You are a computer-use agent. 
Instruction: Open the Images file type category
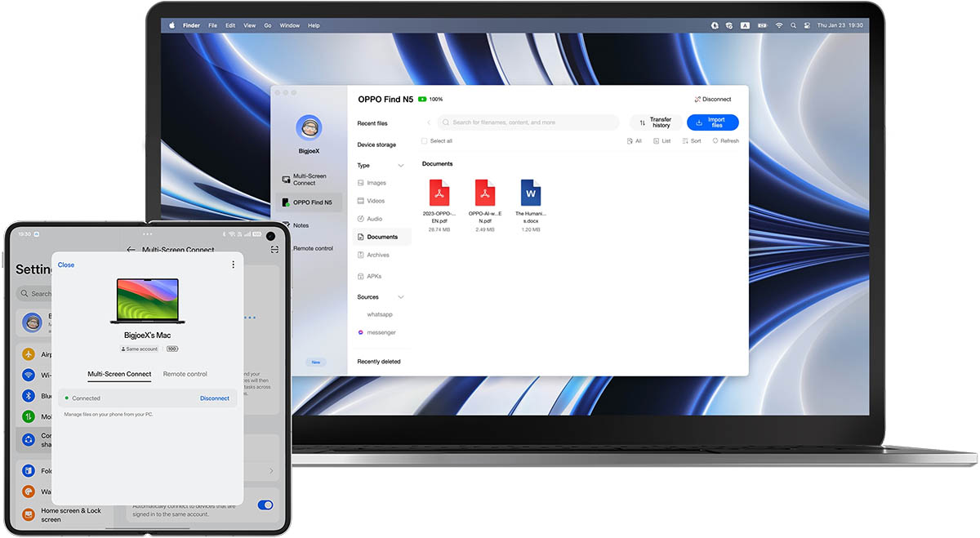pos(376,183)
